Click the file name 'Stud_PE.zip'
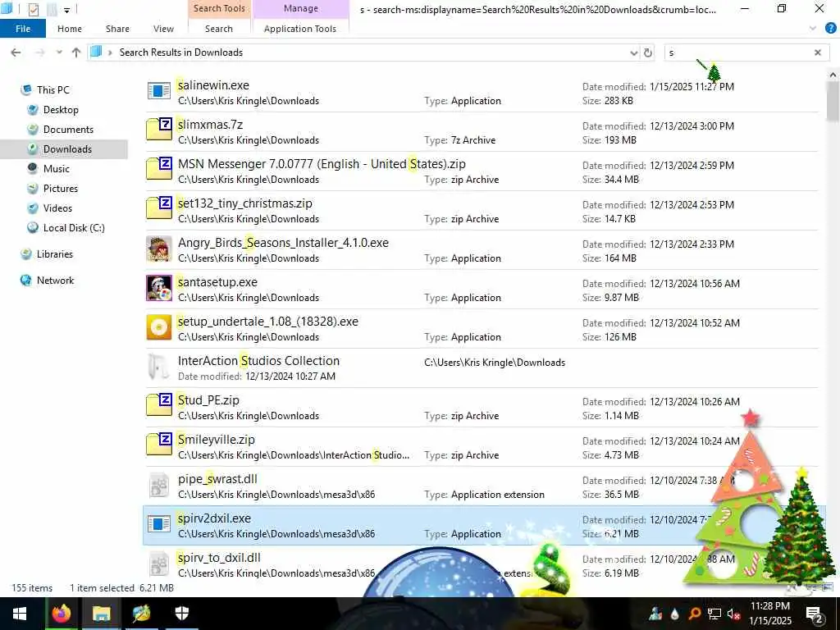Image resolution: width=840 pixels, height=630 pixels. tap(209, 400)
